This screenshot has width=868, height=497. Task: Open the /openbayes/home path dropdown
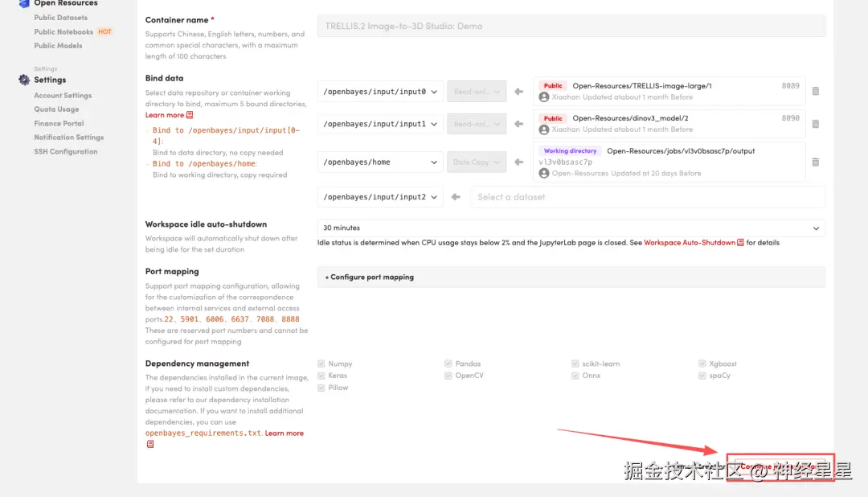379,162
